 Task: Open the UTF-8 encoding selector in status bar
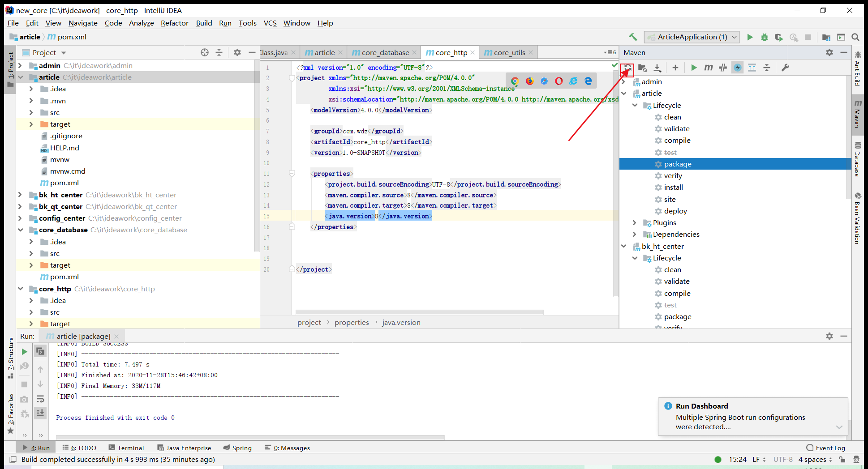pos(783,460)
